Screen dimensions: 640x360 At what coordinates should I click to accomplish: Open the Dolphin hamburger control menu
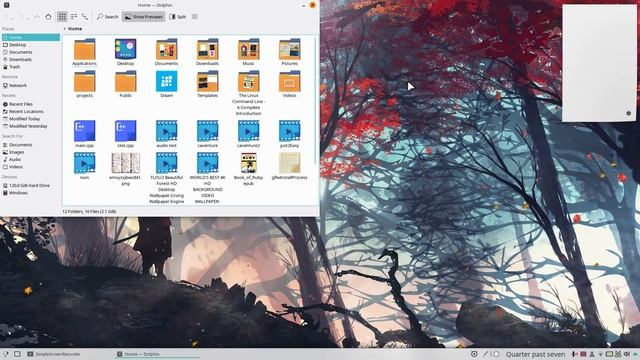coord(195,17)
